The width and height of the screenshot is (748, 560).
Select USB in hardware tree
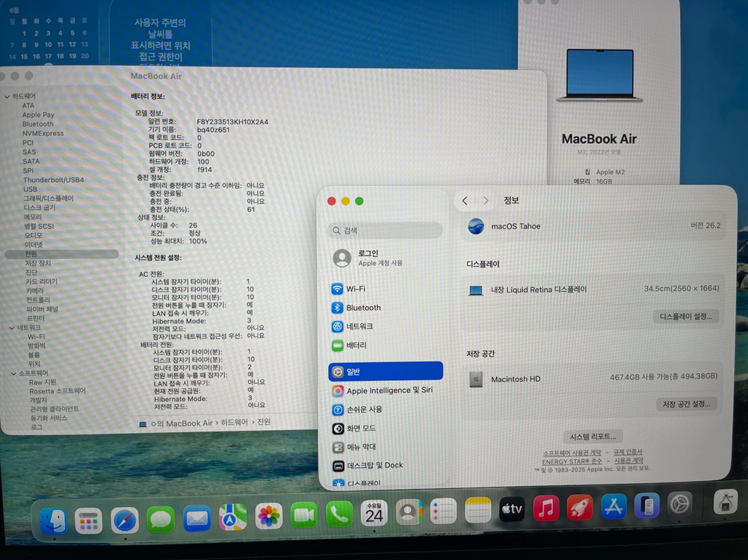point(30,189)
